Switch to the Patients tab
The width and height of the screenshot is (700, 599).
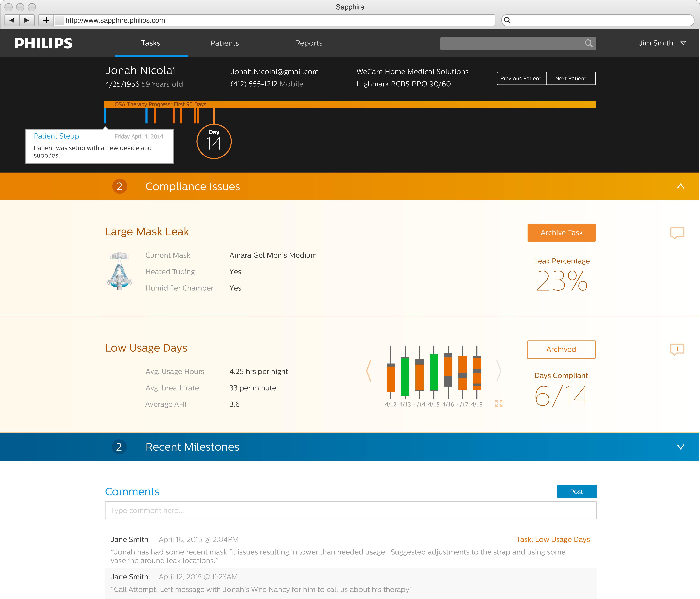pos(225,43)
